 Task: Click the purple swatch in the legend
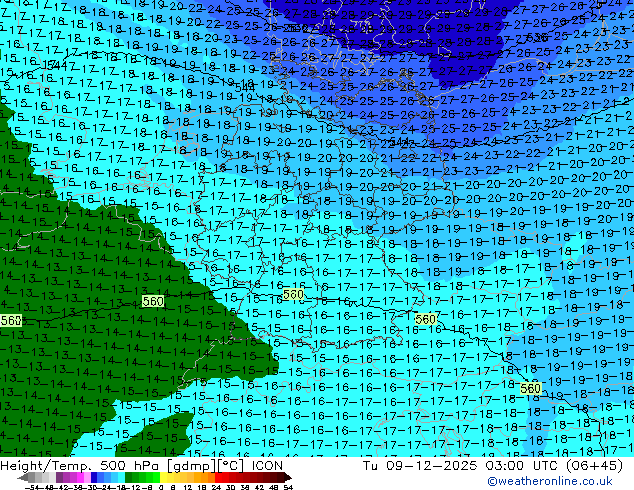pyautogui.click(x=59, y=477)
